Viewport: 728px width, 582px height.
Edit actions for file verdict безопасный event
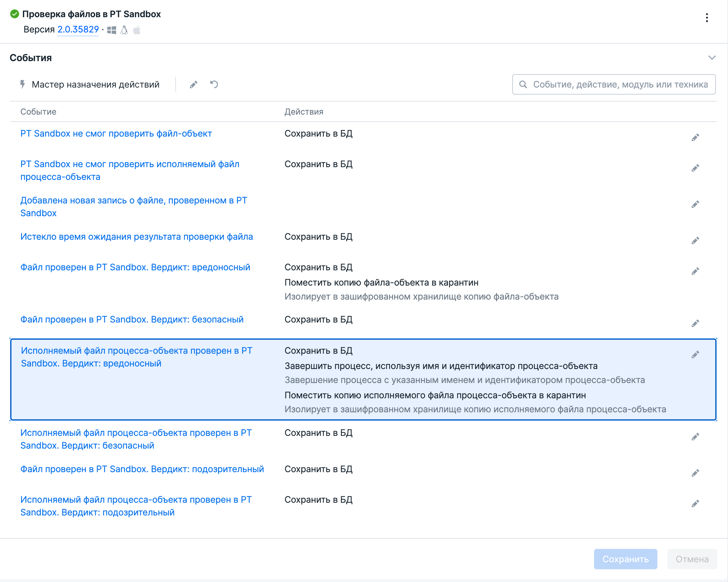click(695, 323)
